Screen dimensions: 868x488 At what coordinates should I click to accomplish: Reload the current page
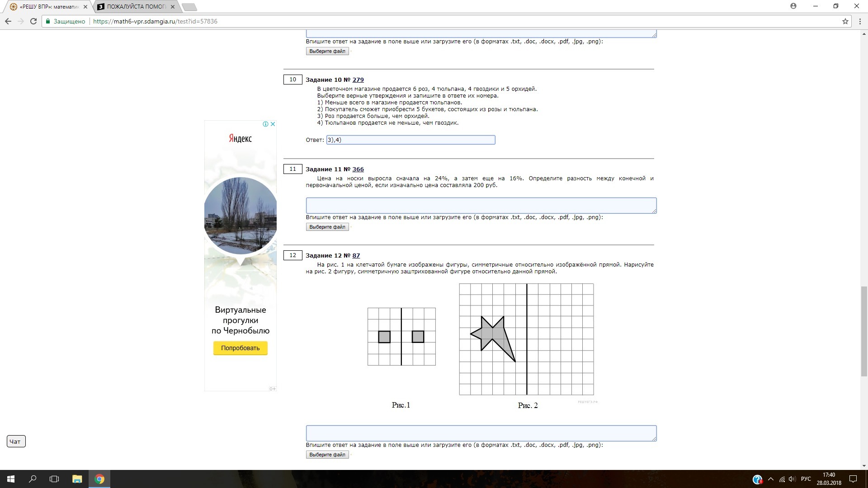coord(33,21)
